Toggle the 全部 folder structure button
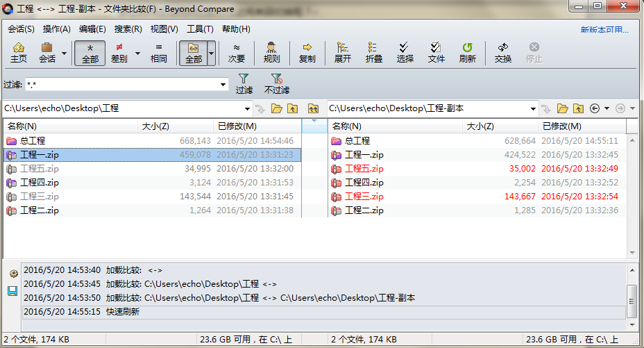 193,53
